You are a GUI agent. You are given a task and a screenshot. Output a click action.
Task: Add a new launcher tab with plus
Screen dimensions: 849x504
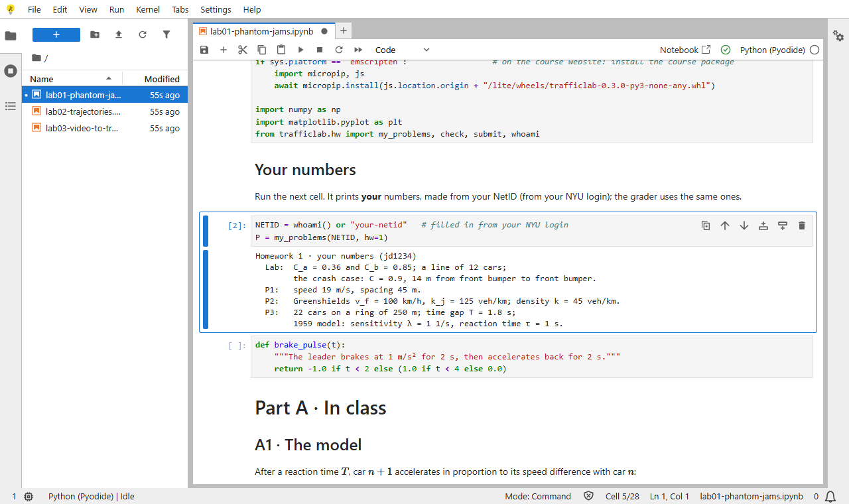(x=343, y=31)
